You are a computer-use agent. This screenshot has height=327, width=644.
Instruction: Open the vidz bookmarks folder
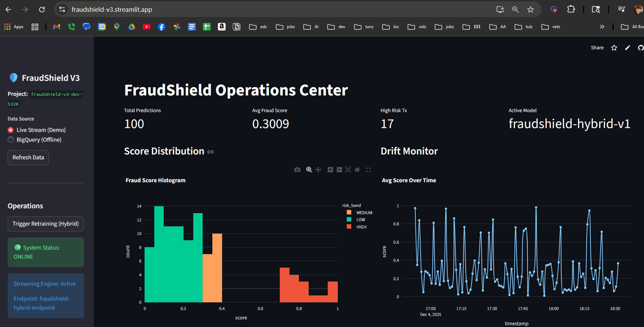pyautogui.click(x=417, y=27)
